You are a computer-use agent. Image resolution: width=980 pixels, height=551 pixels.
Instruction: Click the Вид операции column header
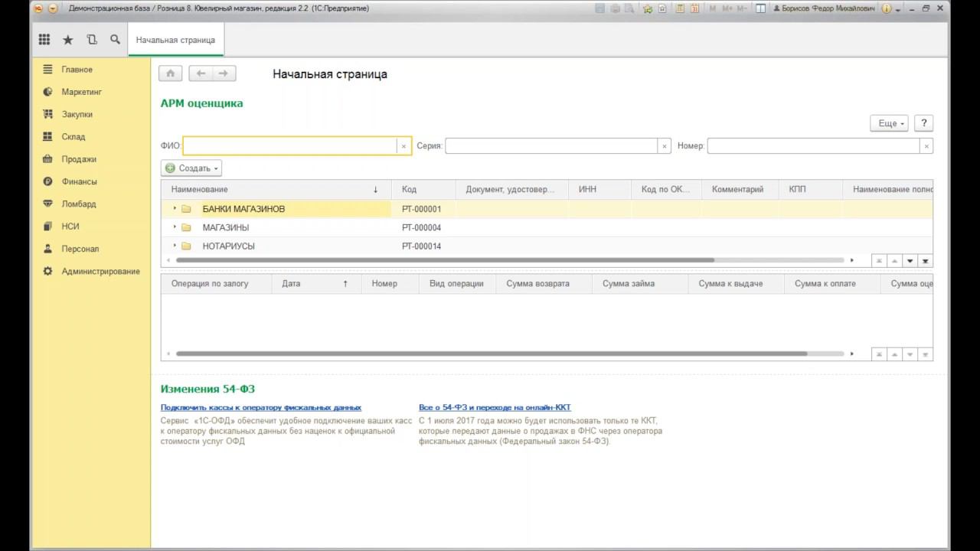pyautogui.click(x=457, y=283)
